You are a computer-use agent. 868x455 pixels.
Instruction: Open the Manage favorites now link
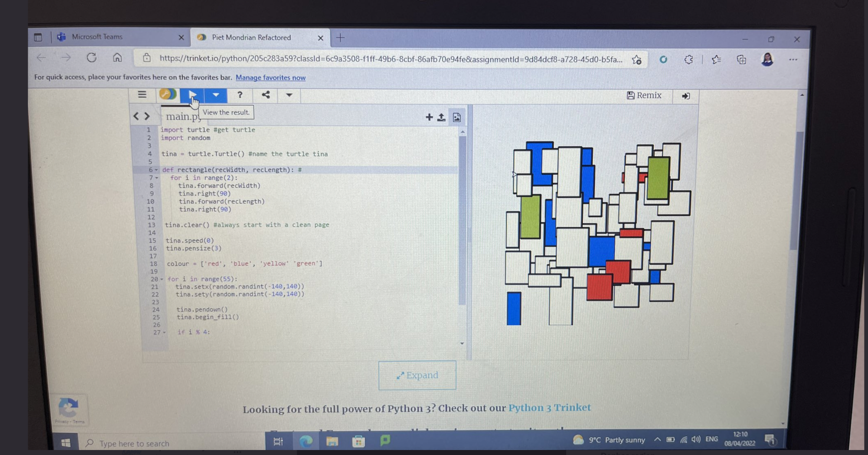coord(271,78)
